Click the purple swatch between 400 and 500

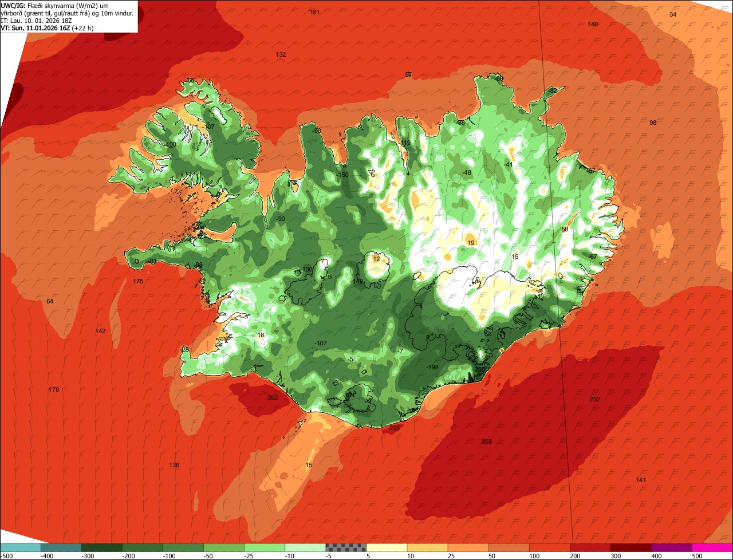coord(672,547)
